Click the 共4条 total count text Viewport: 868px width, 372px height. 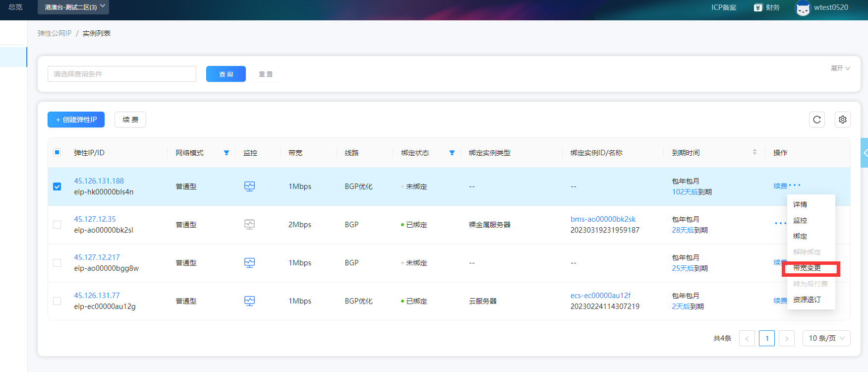(x=722, y=338)
